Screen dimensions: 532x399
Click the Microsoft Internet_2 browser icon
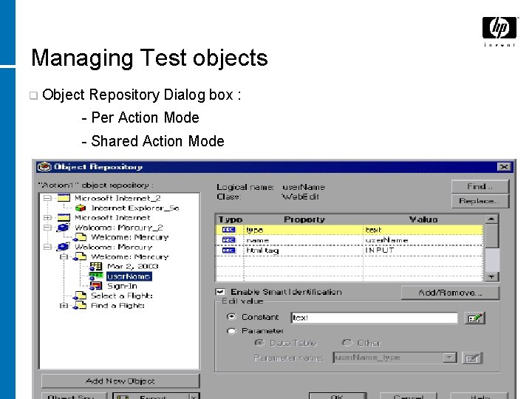pyautogui.click(x=64, y=198)
